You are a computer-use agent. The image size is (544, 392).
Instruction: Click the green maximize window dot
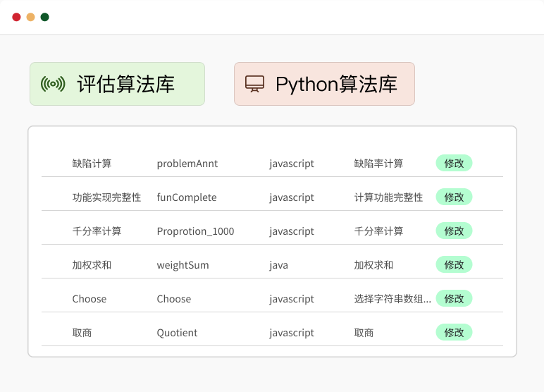pyautogui.click(x=44, y=17)
